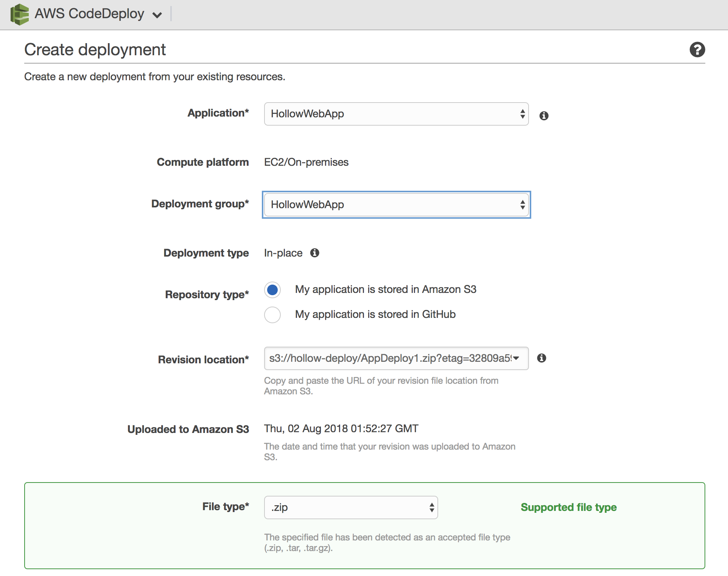Click the Create deployment heading
728x576 pixels.
coord(95,50)
